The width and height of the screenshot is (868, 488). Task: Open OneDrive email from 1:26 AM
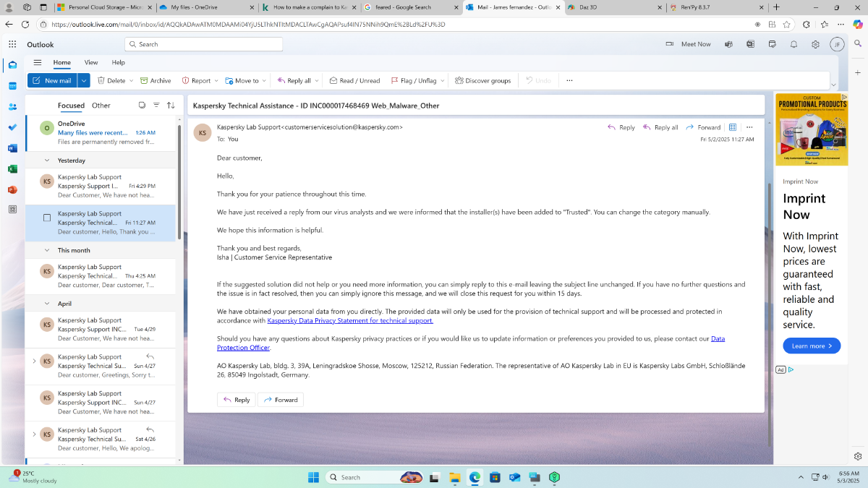[101, 133]
